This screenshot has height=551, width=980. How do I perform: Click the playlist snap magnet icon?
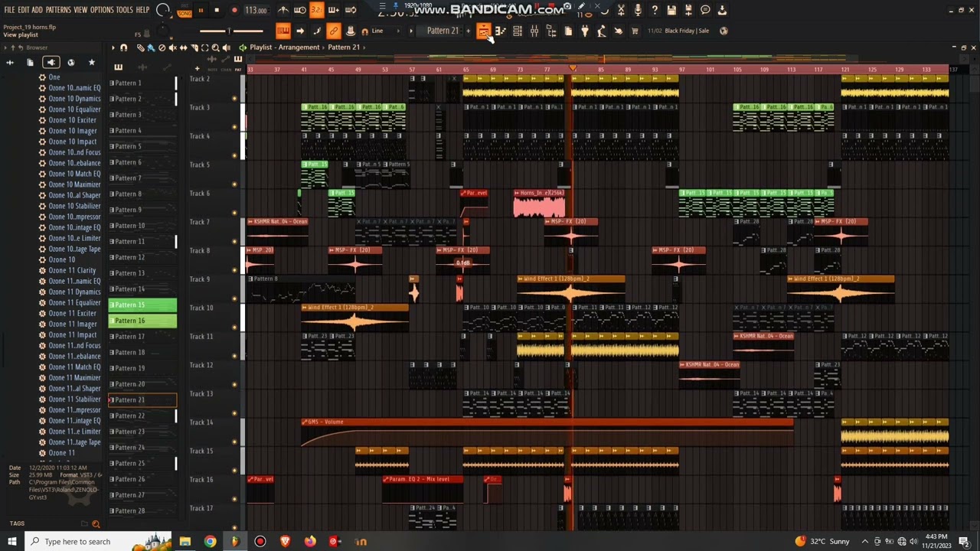point(123,47)
